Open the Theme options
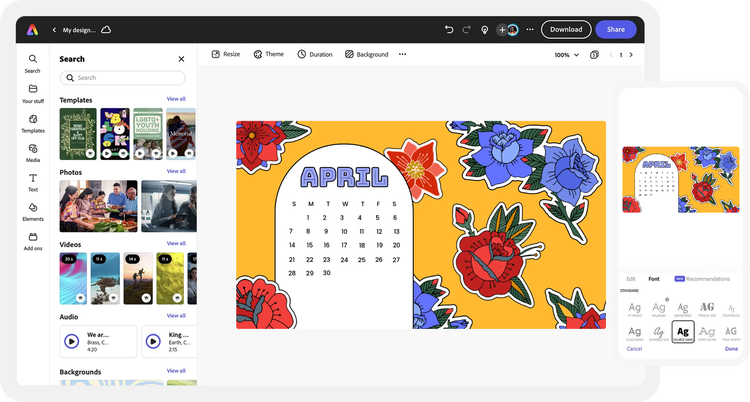The image size is (750, 402). [268, 55]
